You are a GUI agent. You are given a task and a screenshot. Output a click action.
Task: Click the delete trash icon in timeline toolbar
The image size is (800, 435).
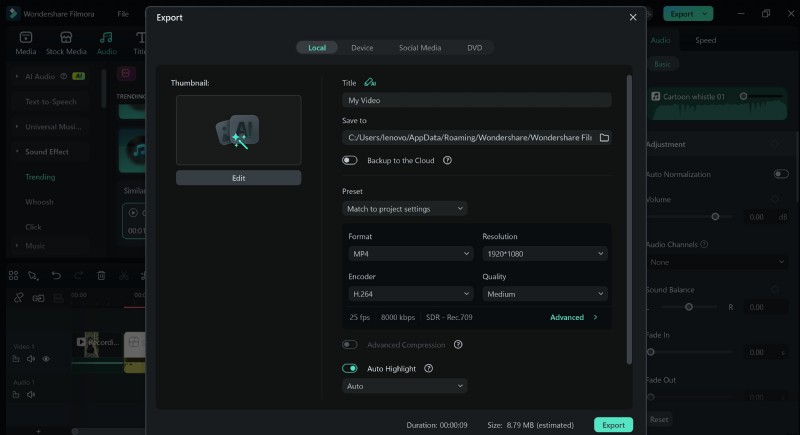click(101, 275)
